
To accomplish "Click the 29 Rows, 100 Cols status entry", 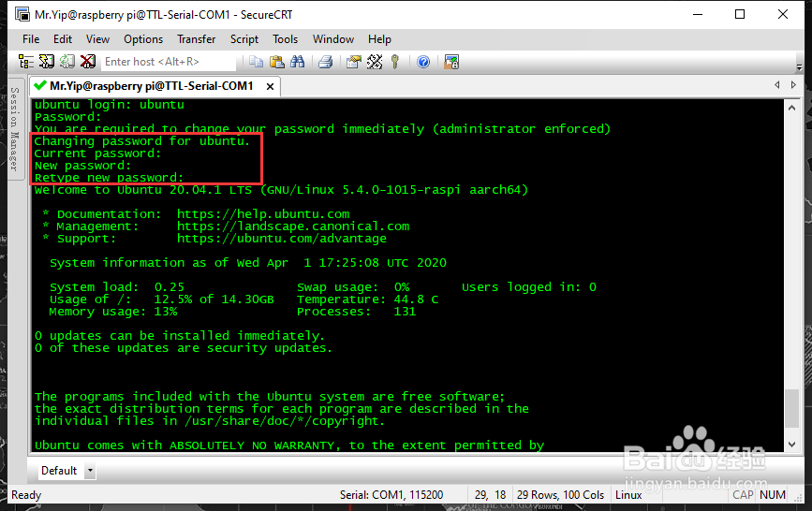I will (560, 495).
